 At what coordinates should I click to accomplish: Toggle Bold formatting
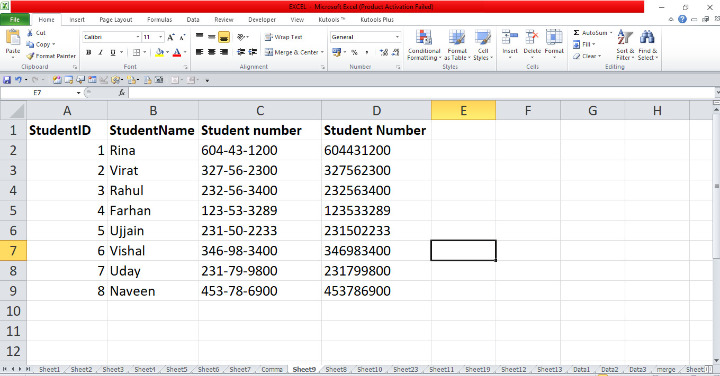(89, 52)
